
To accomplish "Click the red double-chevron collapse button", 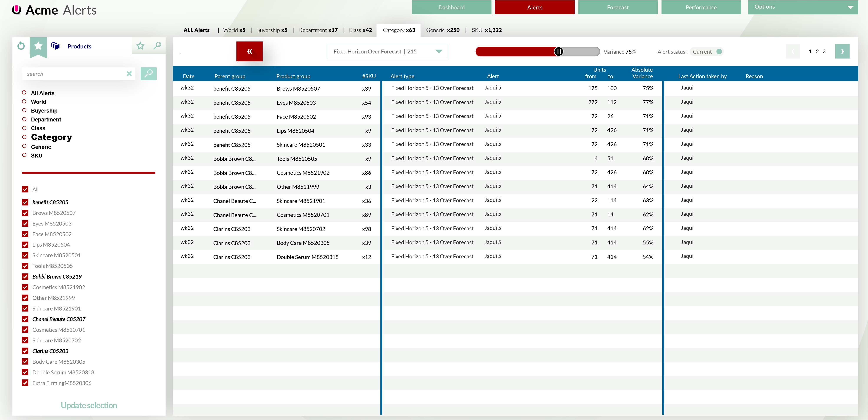I will (249, 51).
